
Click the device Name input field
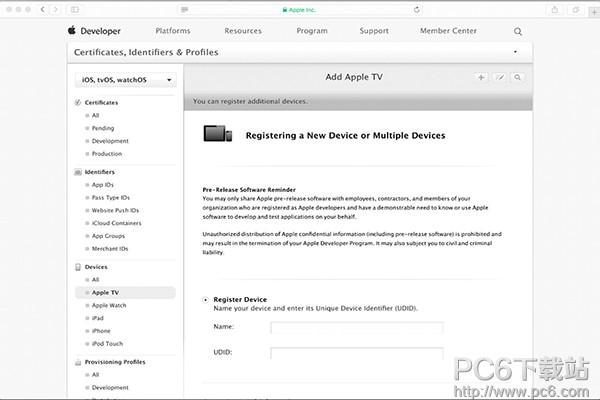(x=357, y=328)
